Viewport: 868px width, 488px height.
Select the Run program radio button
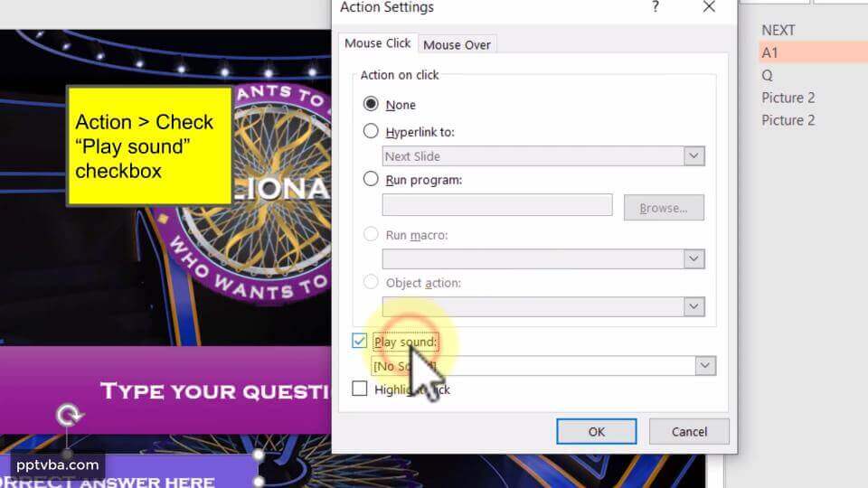click(371, 179)
